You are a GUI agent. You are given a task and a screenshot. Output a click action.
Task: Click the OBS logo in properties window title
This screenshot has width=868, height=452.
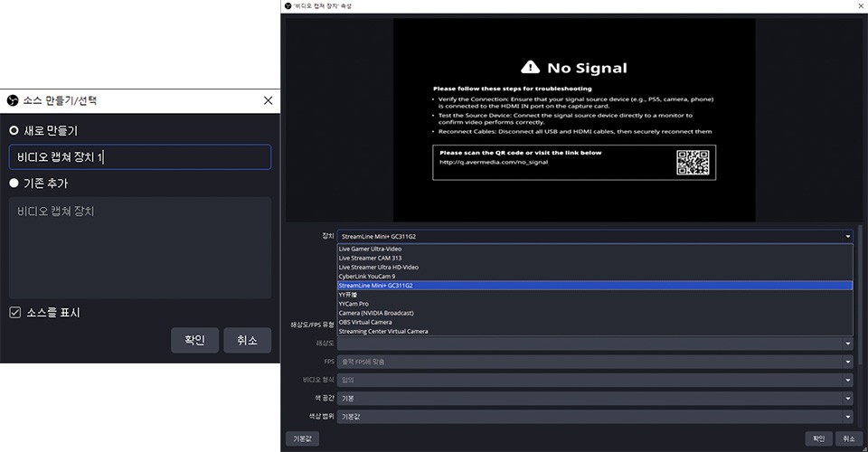tap(288, 5)
